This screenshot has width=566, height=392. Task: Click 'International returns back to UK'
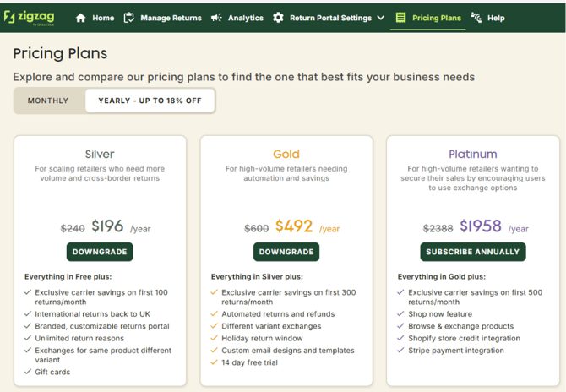click(92, 314)
